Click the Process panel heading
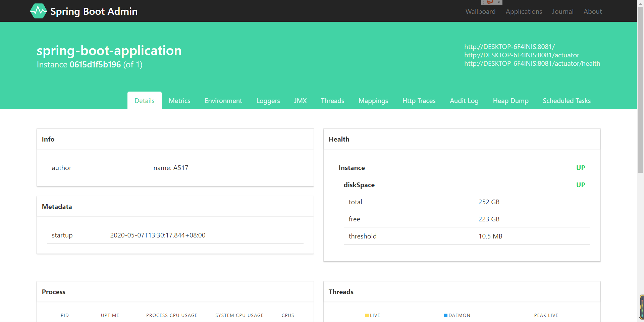 click(x=53, y=292)
